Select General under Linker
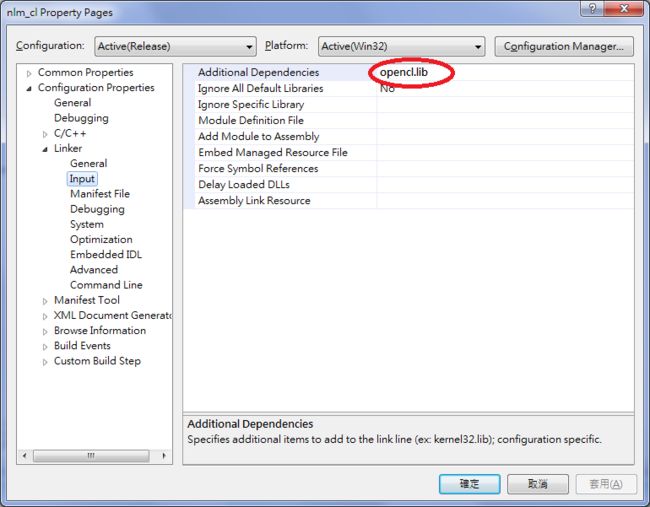Screen dimensions: 650x507 pyautogui.click(x=89, y=163)
